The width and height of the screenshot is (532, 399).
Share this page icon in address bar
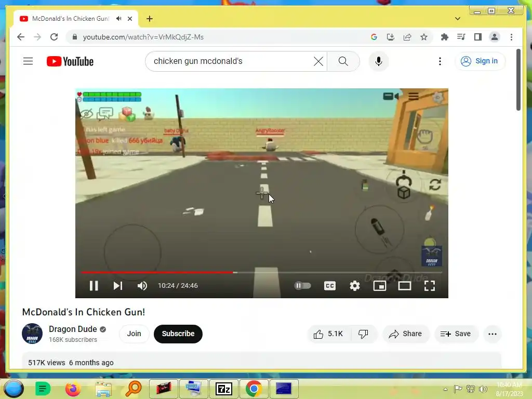click(407, 37)
